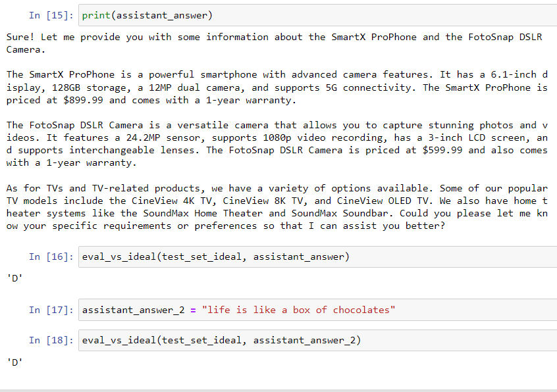The image size is (557, 392).
Task: Click the line starting "The SmartX ProPhone is a powerful"
Action: pyautogui.click(x=277, y=74)
